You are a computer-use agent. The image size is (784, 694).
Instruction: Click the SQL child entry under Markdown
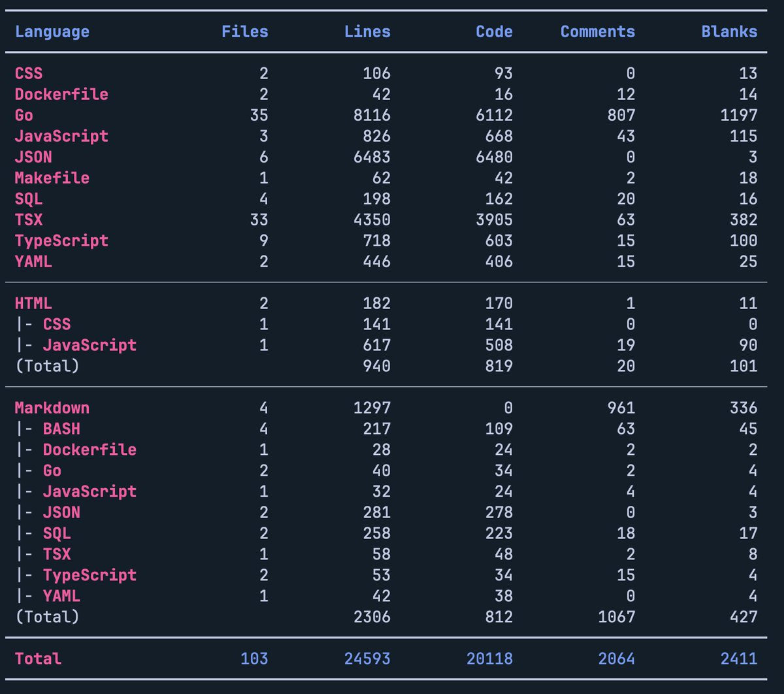(57, 533)
